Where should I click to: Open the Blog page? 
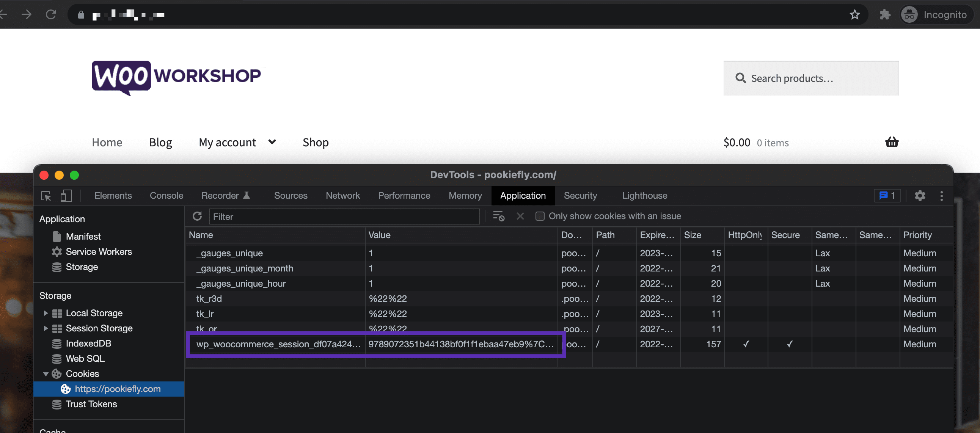(160, 142)
